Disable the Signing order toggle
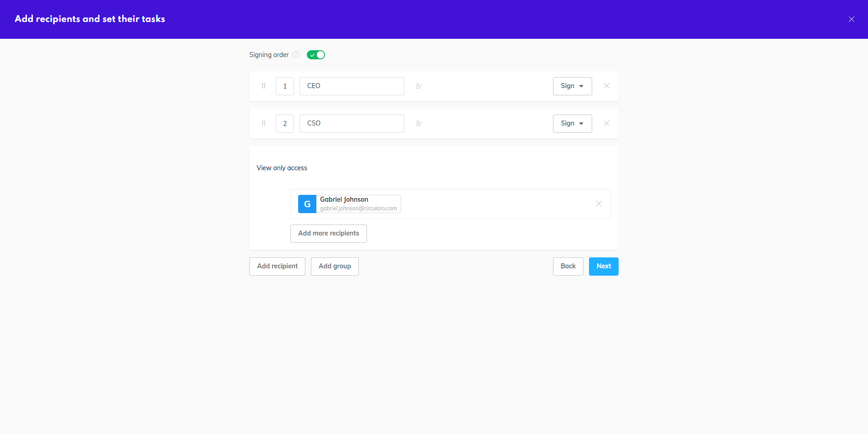The height and width of the screenshot is (434, 868). [x=316, y=55]
